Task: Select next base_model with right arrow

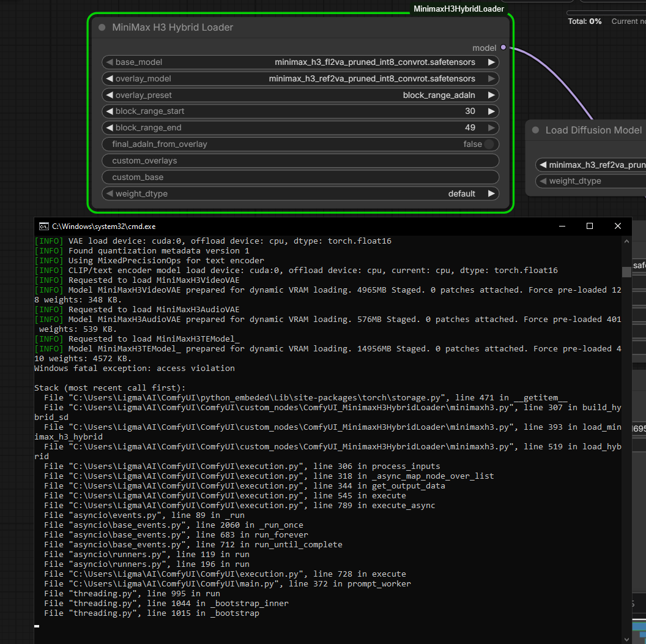Action: pyautogui.click(x=491, y=62)
